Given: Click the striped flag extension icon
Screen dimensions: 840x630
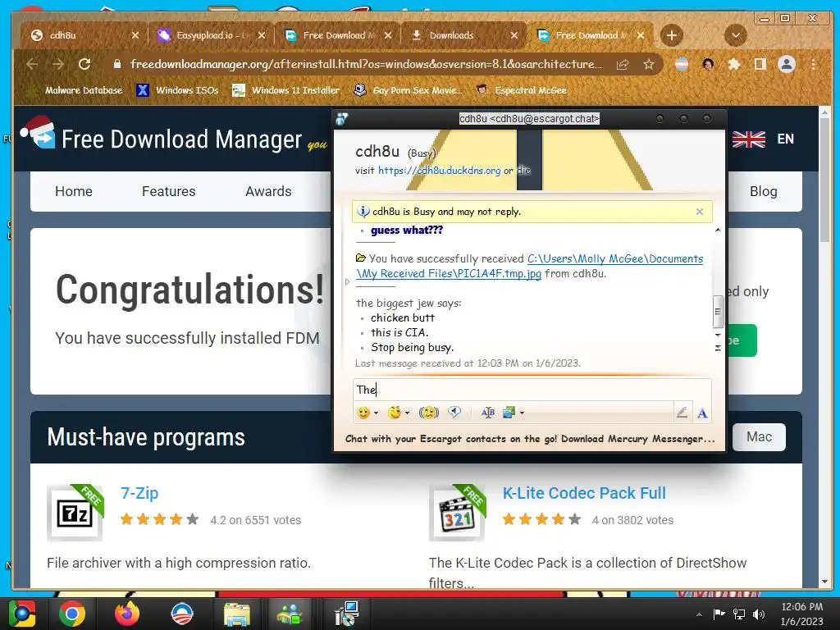Looking at the screenshot, I should [x=682, y=64].
